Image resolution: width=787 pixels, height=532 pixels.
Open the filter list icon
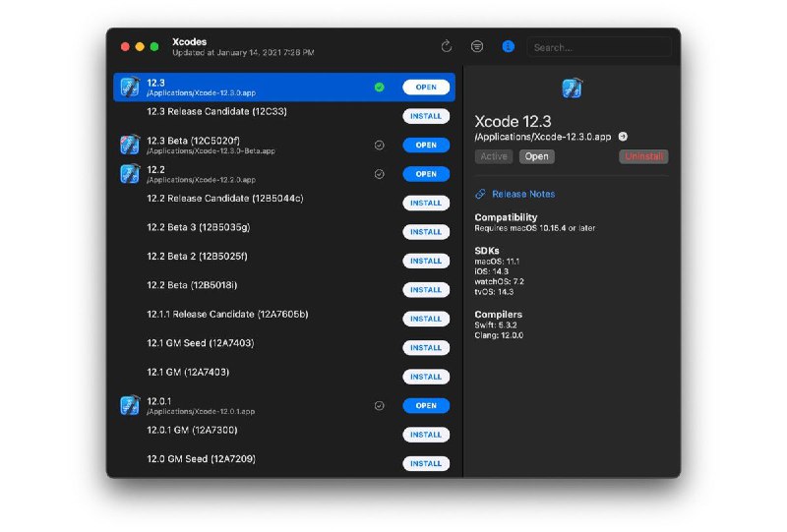(x=477, y=46)
